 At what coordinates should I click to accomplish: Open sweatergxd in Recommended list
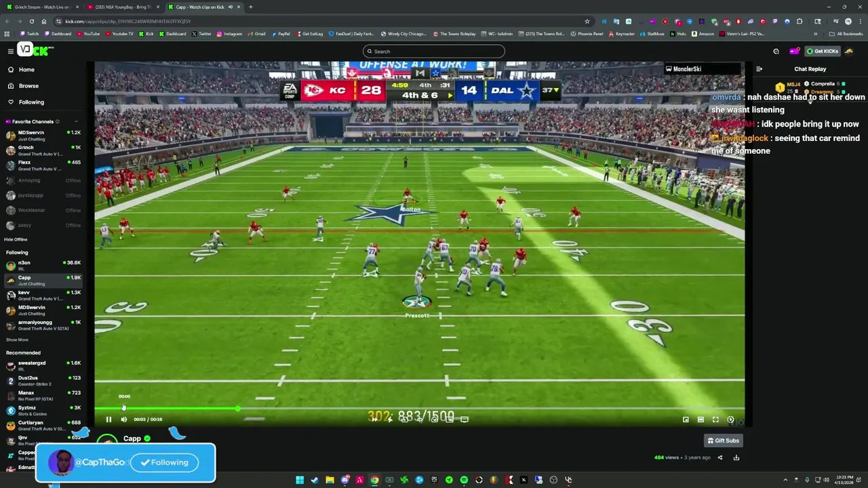43,365
